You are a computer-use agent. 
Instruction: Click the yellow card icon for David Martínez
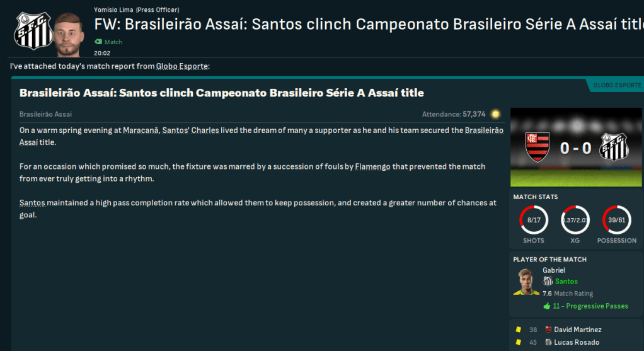[518, 330]
